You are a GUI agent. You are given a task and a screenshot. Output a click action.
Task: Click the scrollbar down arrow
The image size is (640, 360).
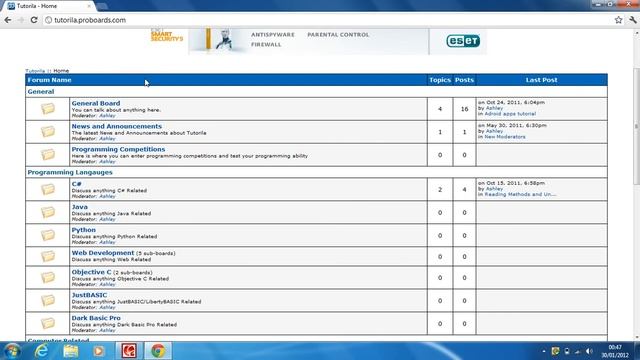pyautogui.click(x=636, y=337)
